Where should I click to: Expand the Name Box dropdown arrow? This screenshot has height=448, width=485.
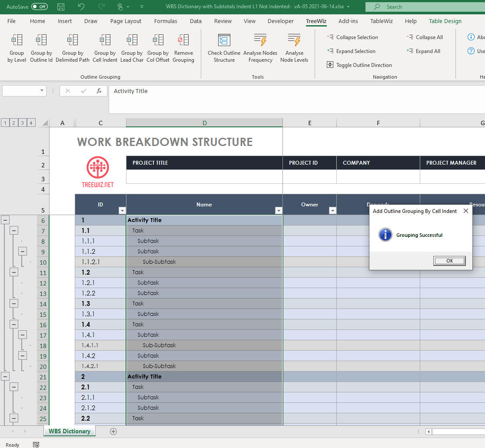point(42,91)
